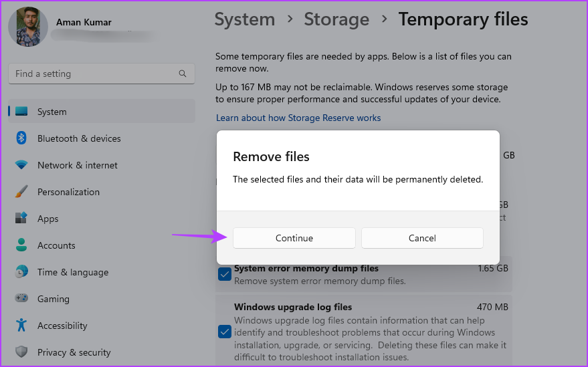Confirm removal with Continue button
Image resolution: width=588 pixels, height=367 pixels.
pyautogui.click(x=294, y=238)
